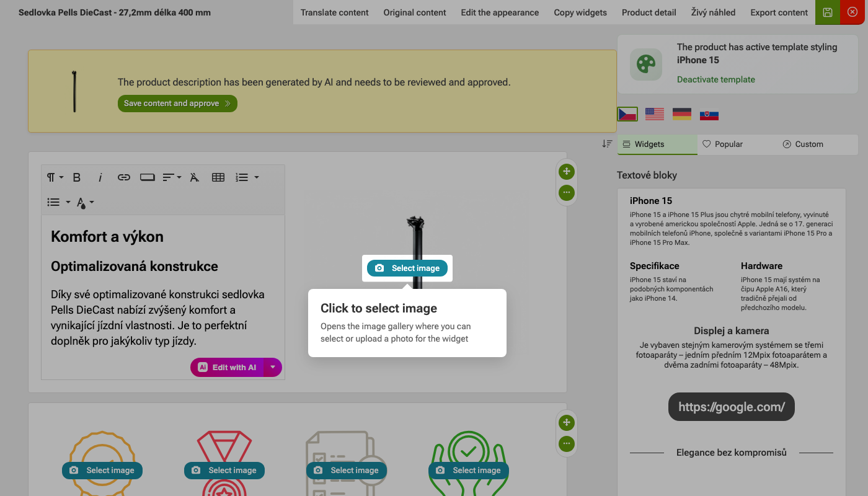Click Translate content in top menu
The height and width of the screenshot is (496, 868).
click(x=335, y=12)
